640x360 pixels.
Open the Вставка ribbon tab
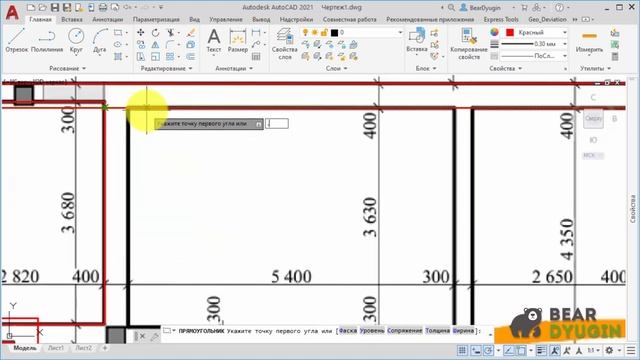point(72,19)
